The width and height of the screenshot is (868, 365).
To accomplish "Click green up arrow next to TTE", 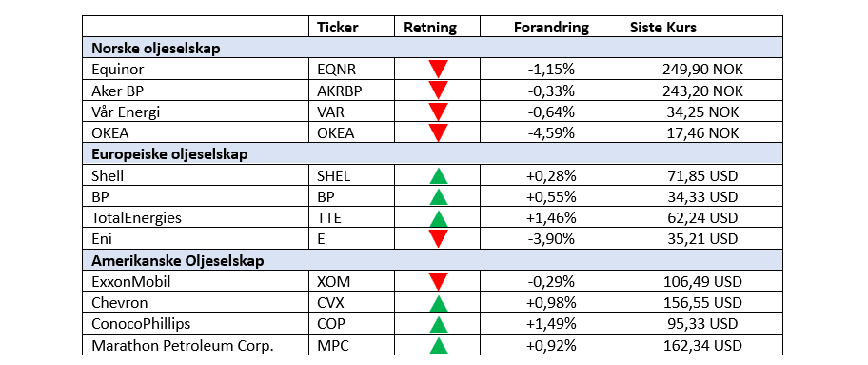I will click(438, 218).
